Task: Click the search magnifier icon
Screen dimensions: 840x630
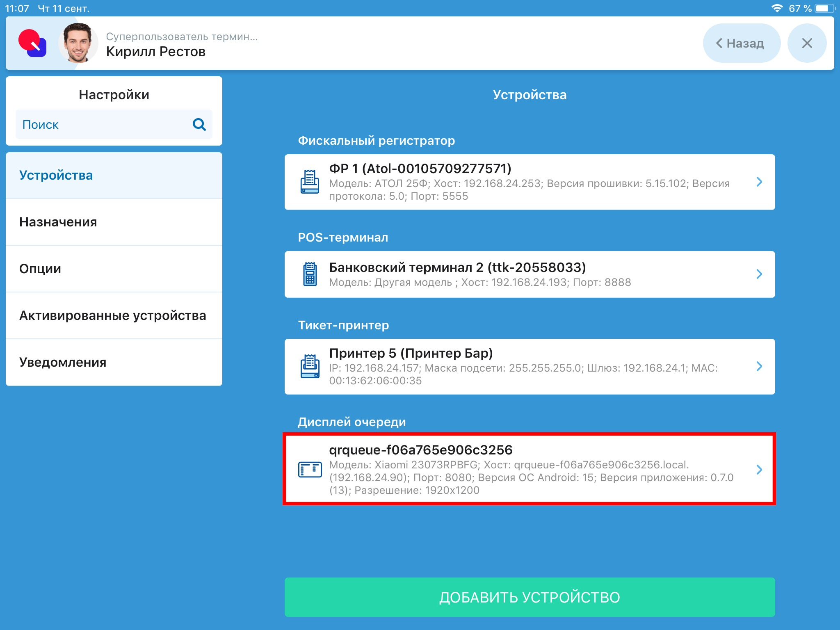Action: (x=199, y=124)
